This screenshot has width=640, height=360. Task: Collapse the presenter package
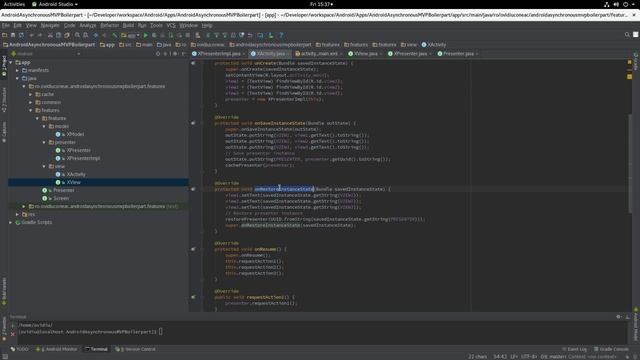click(x=44, y=142)
